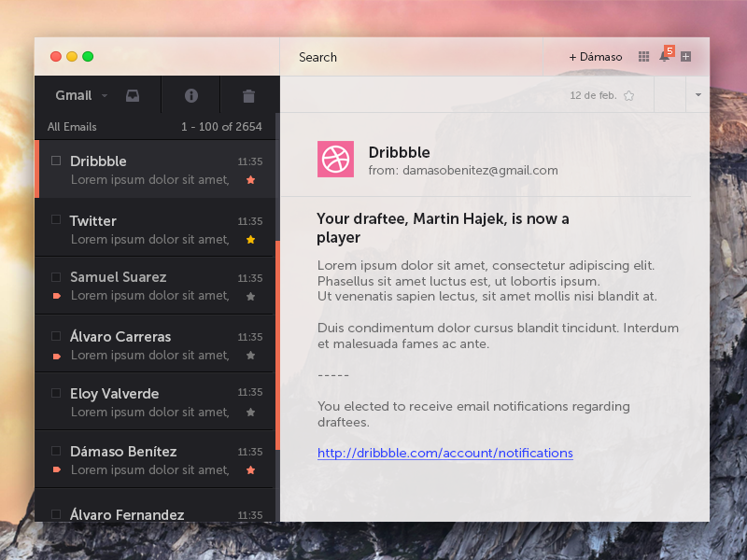Viewport: 747px width, 560px height.
Task: Click the Search field
Action: pos(411,57)
